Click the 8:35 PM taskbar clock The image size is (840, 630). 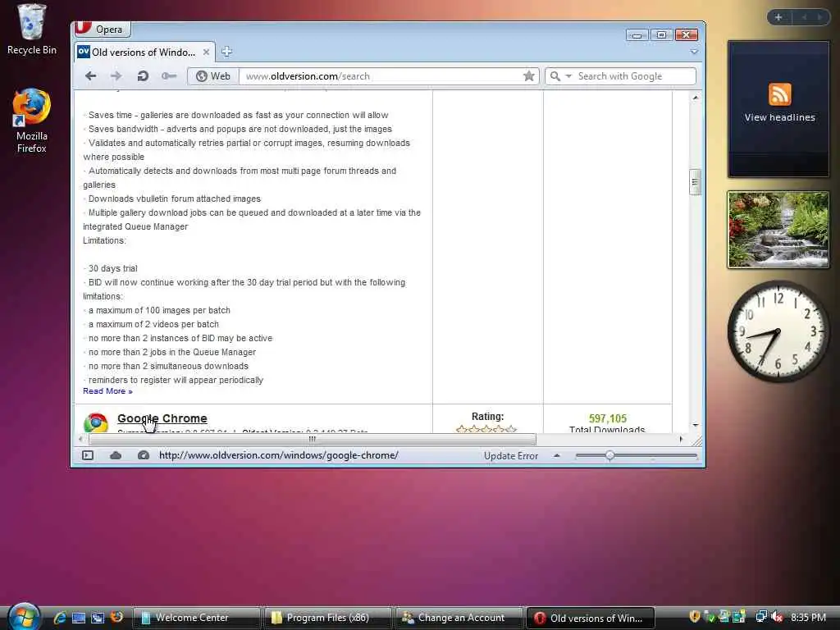(x=808, y=617)
